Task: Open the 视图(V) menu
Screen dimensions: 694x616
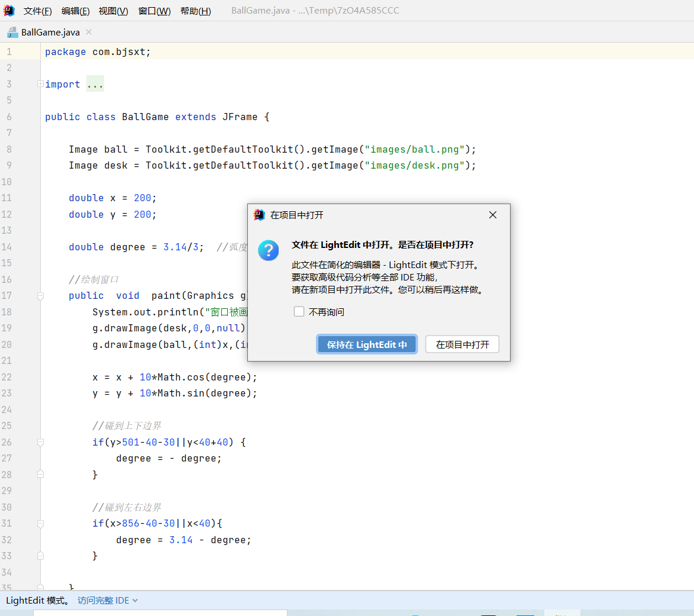Action: [114, 11]
